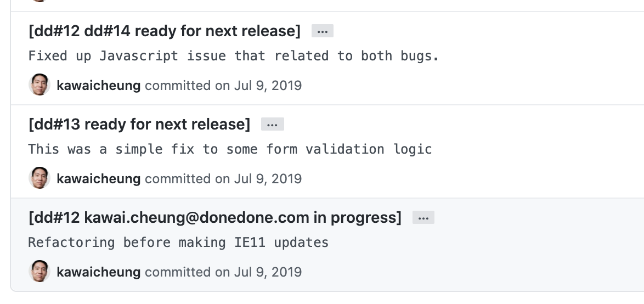Open kawaicheung's profile from the IE11 refactoring commit
Image resolution: width=644 pixels, height=304 pixels.
(x=99, y=272)
